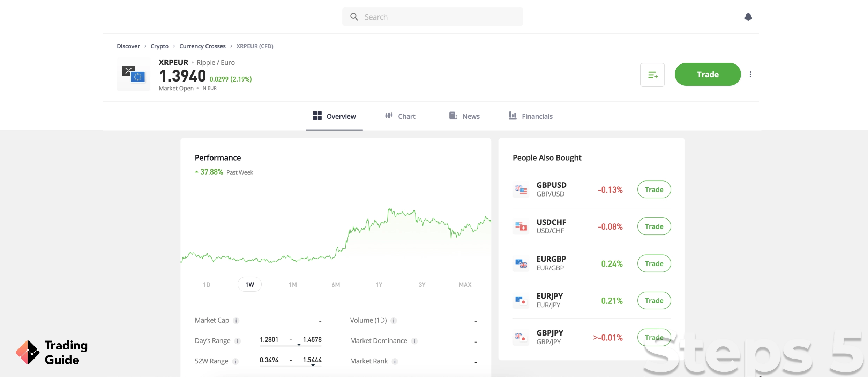Go to Currency Crosses breadcrumb

pos(202,46)
